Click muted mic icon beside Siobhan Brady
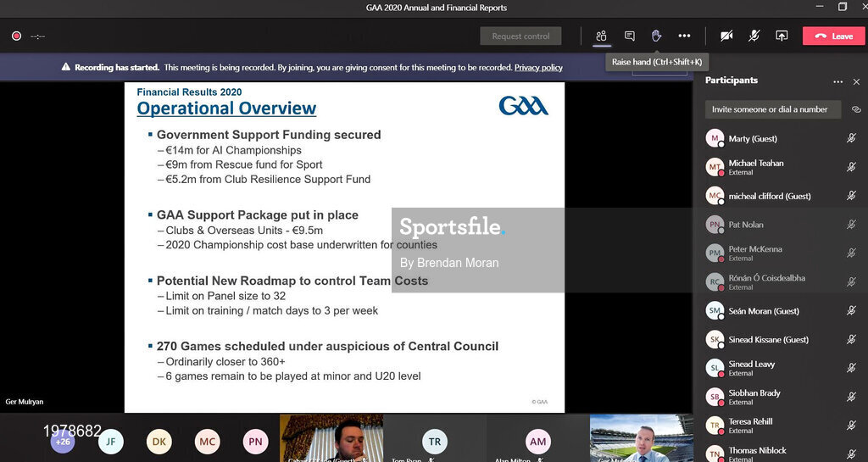The image size is (868, 462). 851,397
